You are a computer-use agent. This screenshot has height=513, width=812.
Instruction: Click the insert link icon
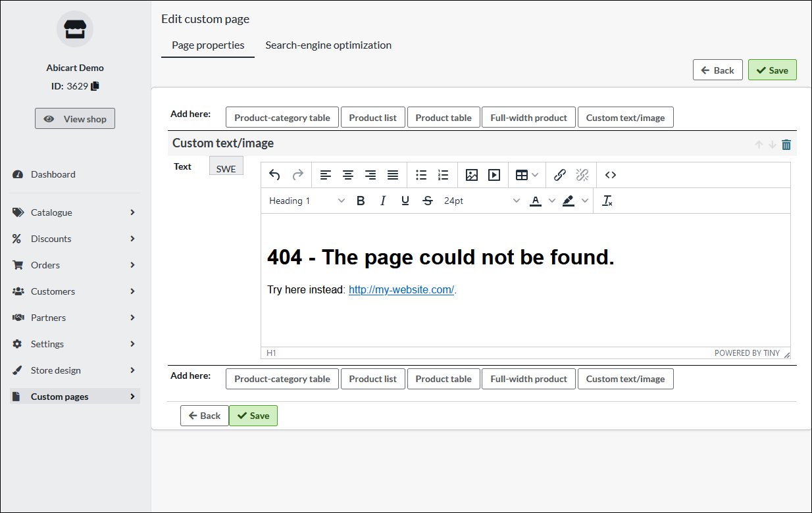(560, 175)
